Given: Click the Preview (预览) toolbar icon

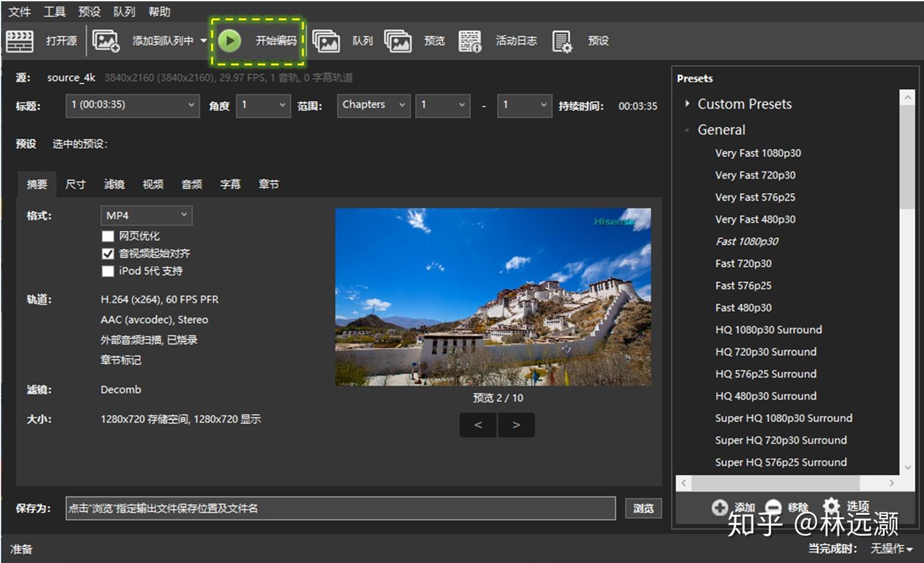Looking at the screenshot, I should coord(398,41).
